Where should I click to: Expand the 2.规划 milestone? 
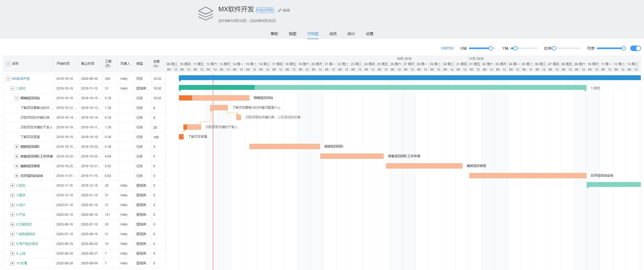(x=12, y=186)
